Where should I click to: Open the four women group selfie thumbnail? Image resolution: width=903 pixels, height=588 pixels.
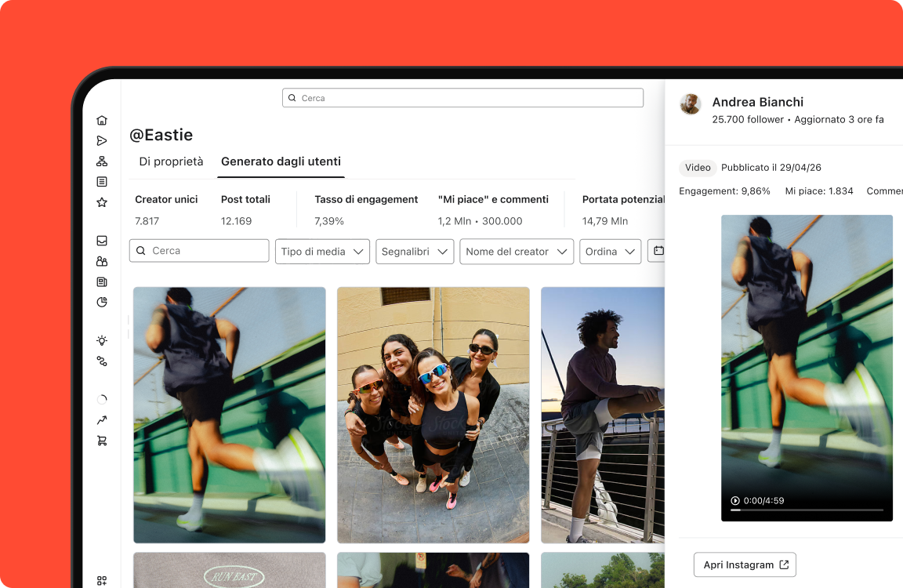433,415
